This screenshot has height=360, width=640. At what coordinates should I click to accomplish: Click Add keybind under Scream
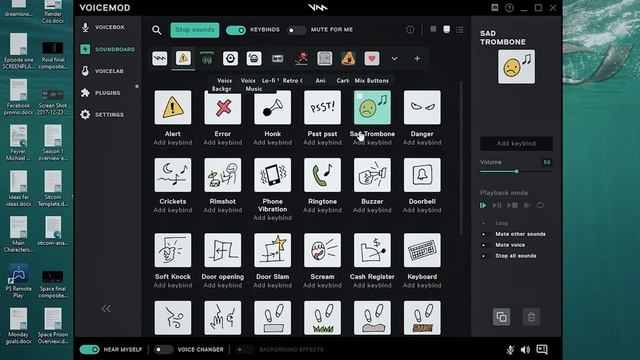[x=322, y=285]
